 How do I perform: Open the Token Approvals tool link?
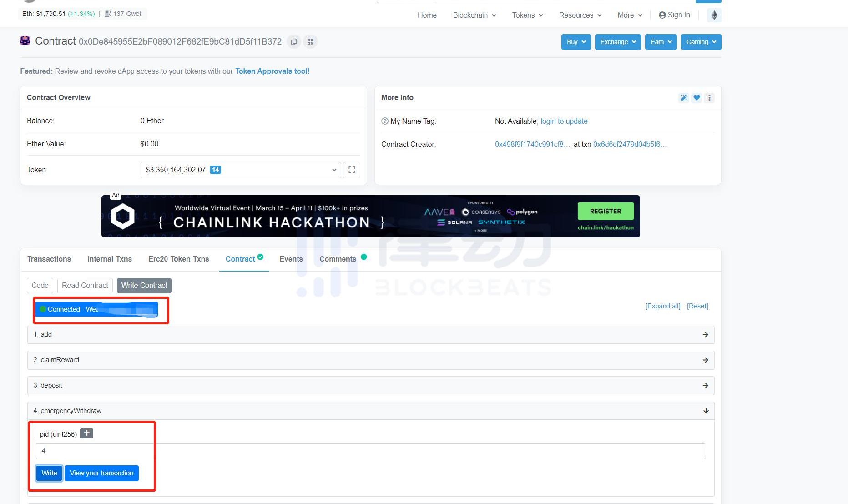click(x=272, y=71)
